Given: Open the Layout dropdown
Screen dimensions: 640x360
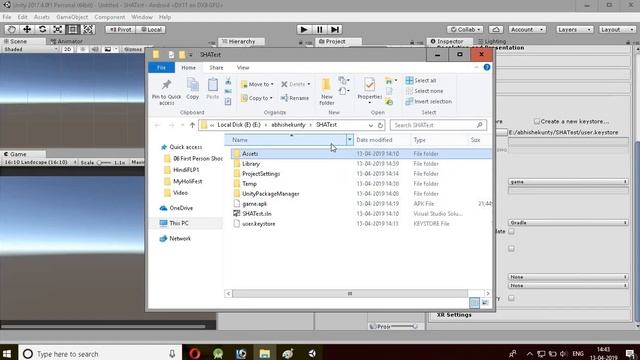Looking at the screenshot, I should (x=617, y=29).
